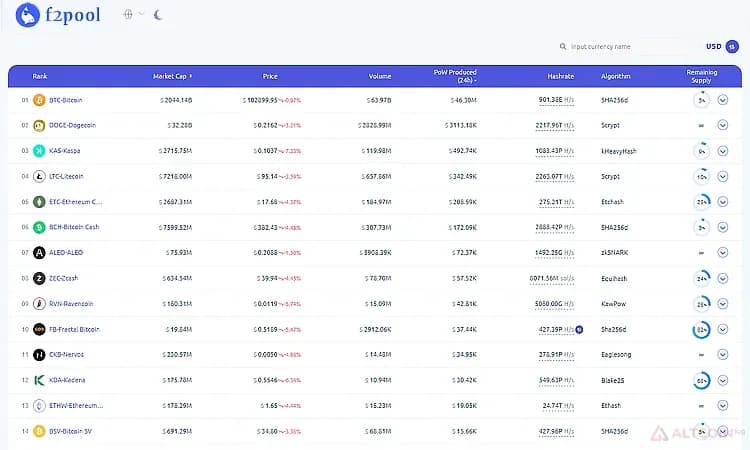Click the f2pool logo icon

[27, 15]
